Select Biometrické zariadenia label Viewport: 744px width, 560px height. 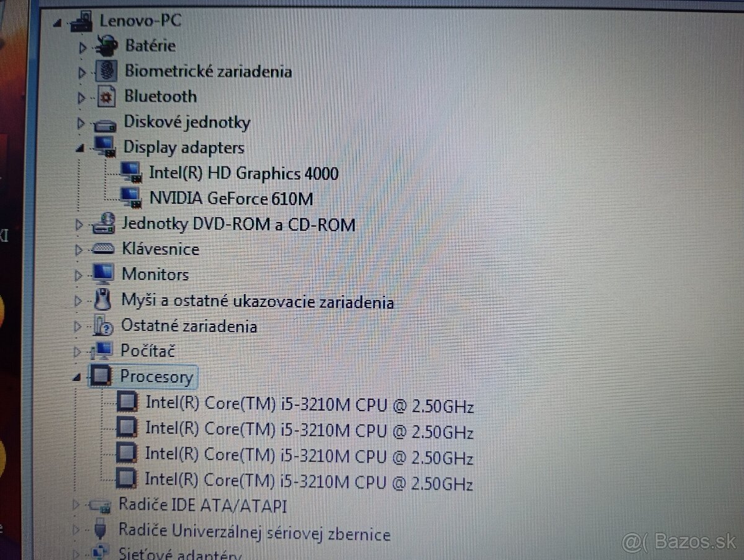pyautogui.click(x=208, y=71)
